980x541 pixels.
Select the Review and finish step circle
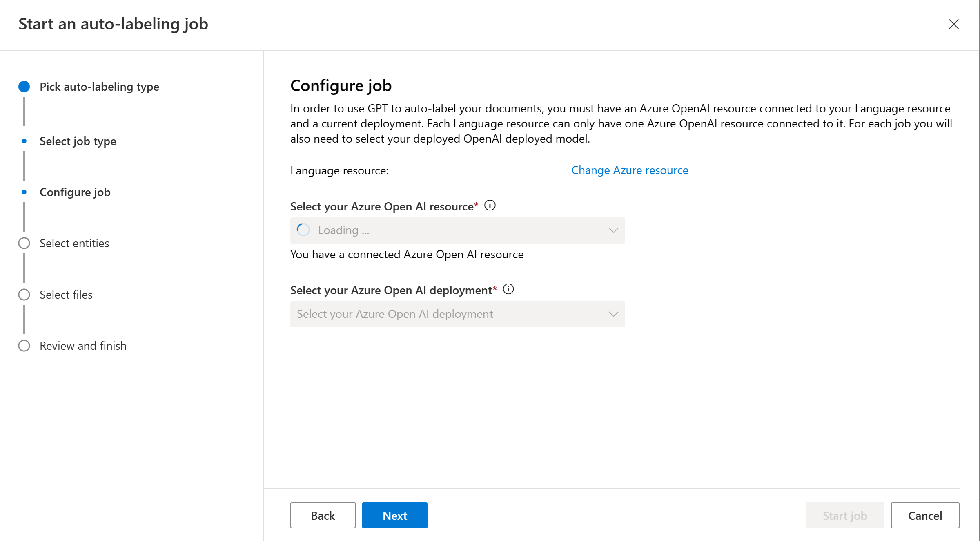tap(24, 346)
